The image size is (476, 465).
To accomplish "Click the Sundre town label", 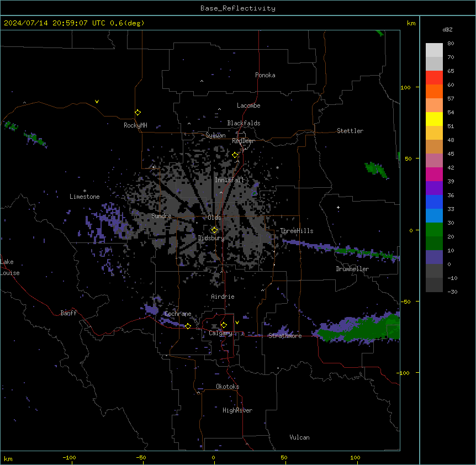I will [x=161, y=216].
